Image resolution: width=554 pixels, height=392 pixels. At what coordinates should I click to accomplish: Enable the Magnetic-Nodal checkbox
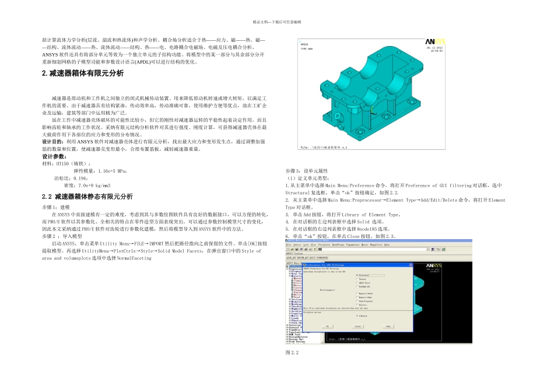(x=357, y=294)
